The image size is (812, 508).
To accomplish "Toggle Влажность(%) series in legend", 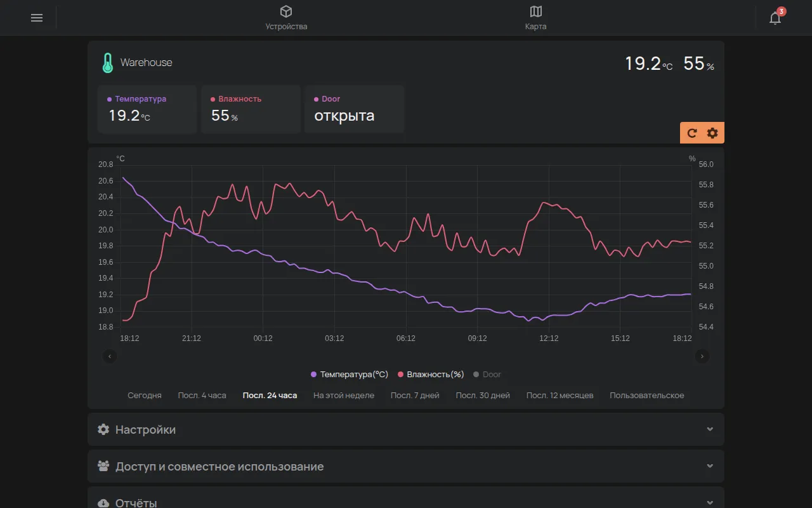I will point(431,375).
